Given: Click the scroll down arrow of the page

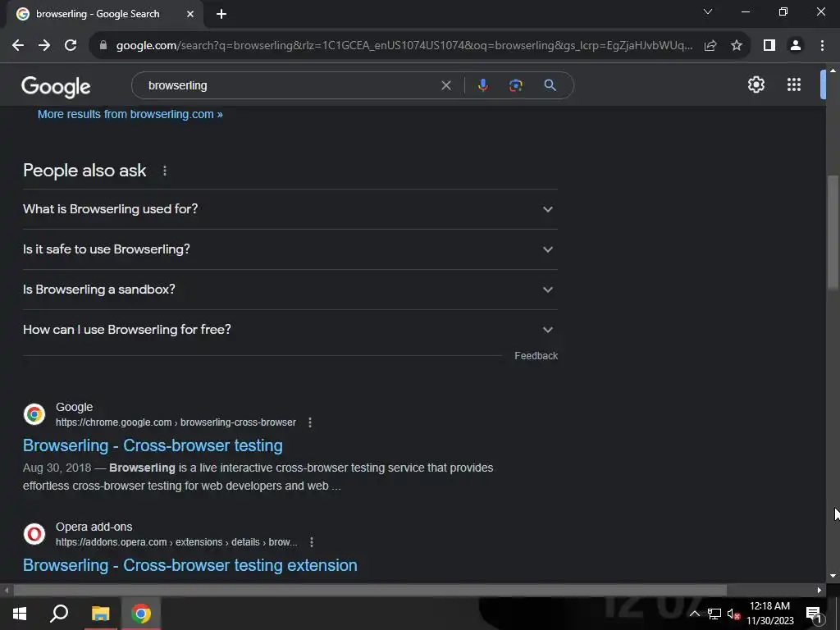Looking at the screenshot, I should coord(833,576).
